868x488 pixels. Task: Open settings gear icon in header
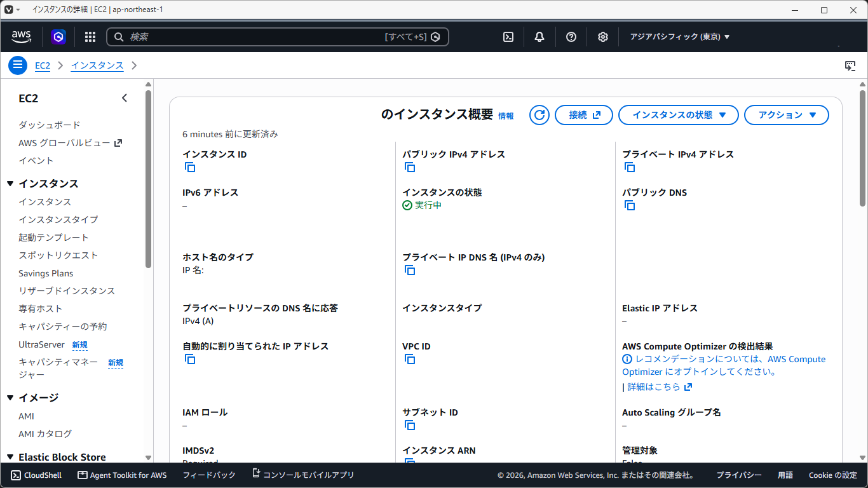coord(603,37)
